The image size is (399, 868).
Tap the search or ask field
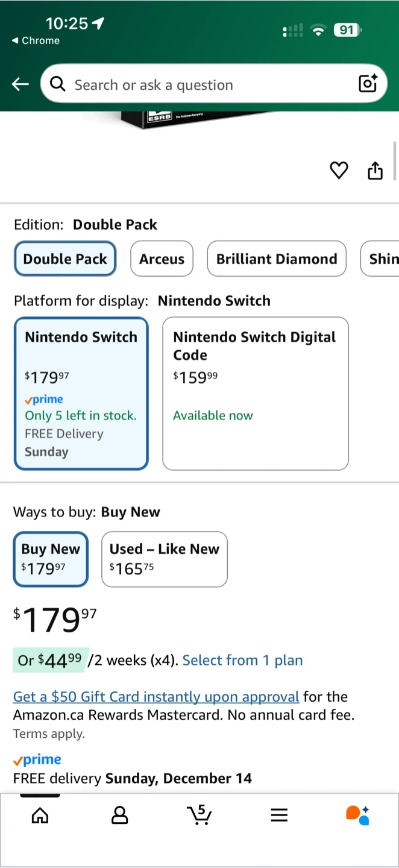click(x=205, y=85)
